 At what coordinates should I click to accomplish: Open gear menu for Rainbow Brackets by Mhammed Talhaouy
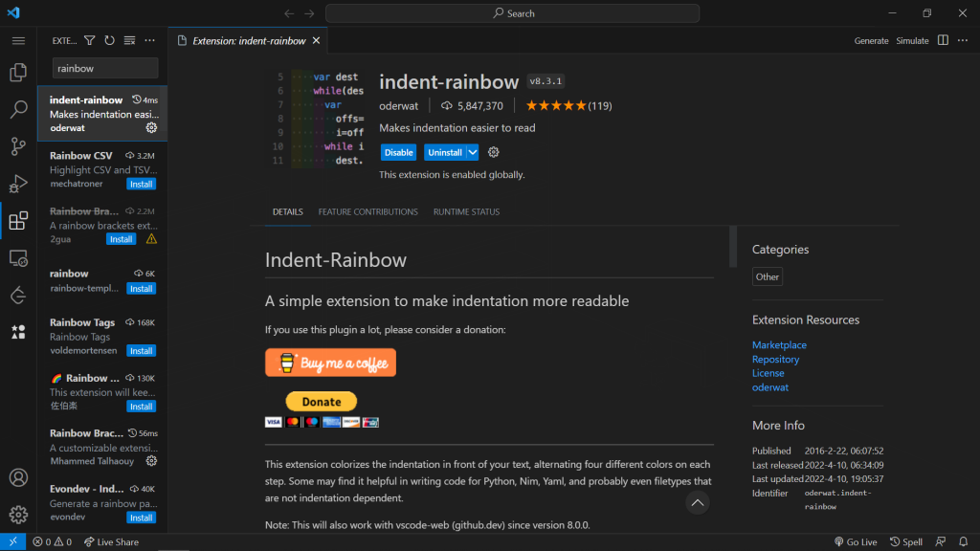click(x=151, y=461)
